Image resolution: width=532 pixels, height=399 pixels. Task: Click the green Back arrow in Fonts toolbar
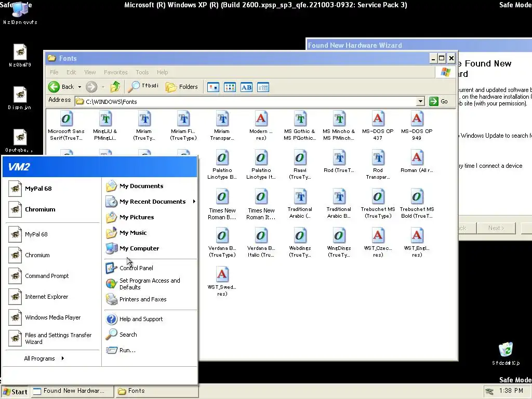tap(54, 87)
